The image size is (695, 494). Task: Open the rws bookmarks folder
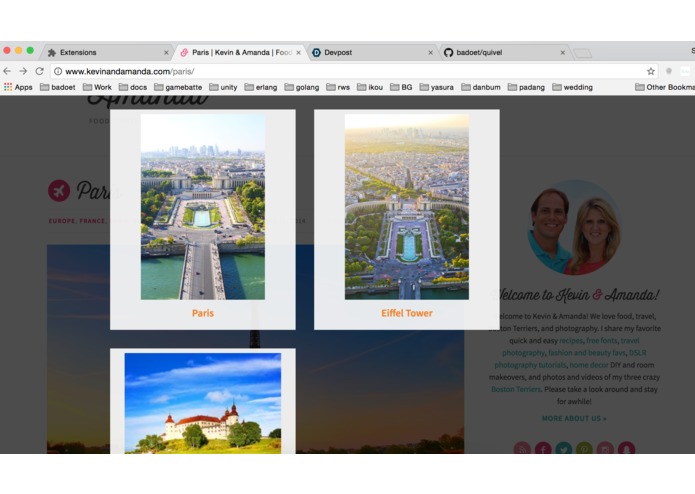click(338, 87)
